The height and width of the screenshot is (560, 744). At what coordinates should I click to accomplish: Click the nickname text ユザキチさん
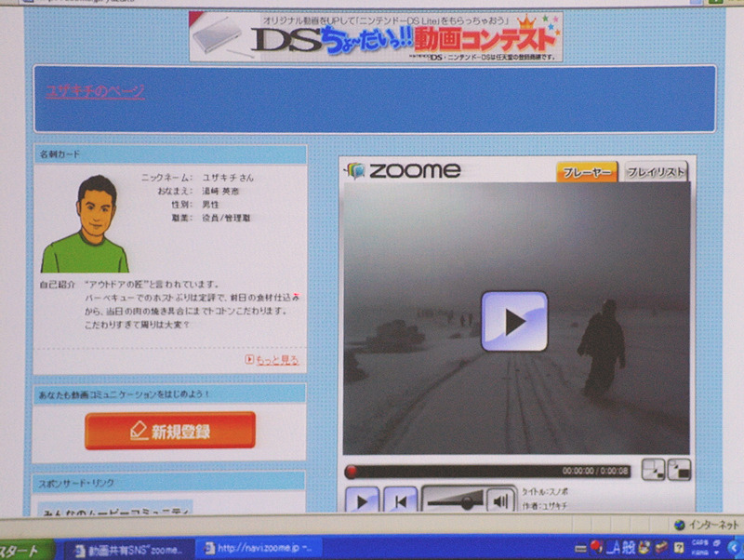click(228, 178)
